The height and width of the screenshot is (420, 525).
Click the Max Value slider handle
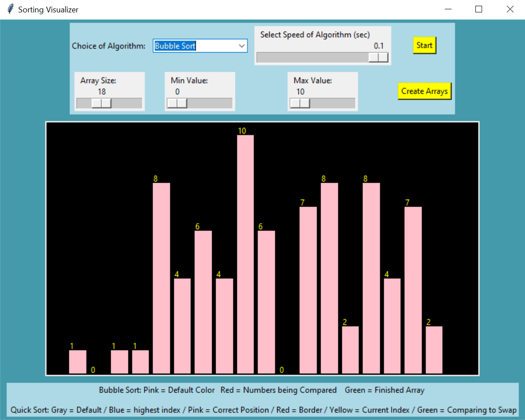300,103
